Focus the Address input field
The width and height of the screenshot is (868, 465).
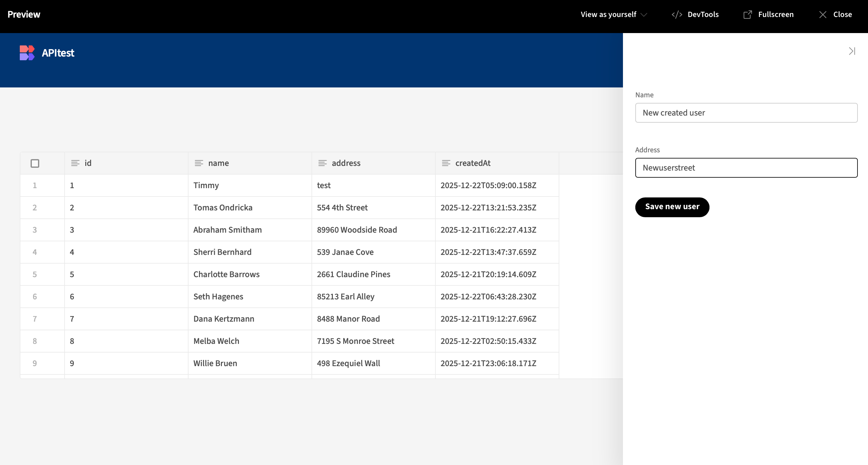[746, 168]
